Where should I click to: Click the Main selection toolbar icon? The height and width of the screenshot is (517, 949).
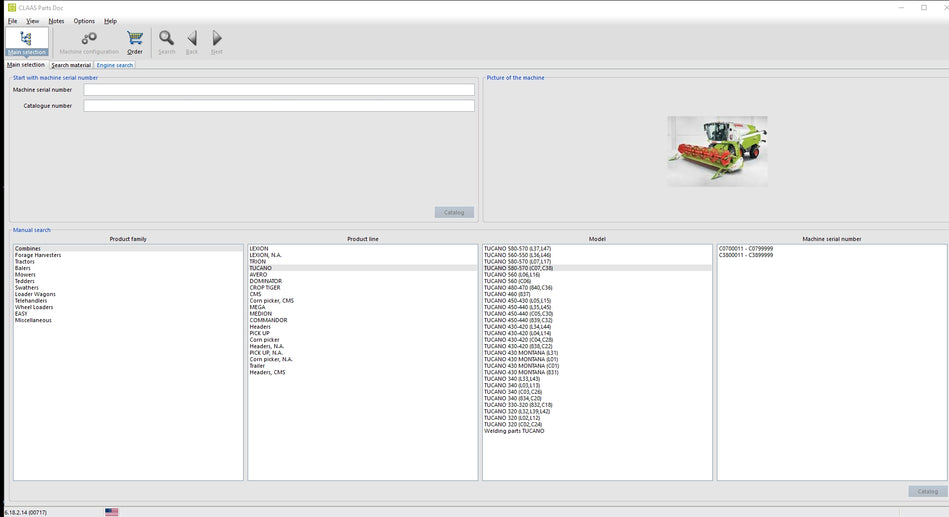(x=26, y=41)
